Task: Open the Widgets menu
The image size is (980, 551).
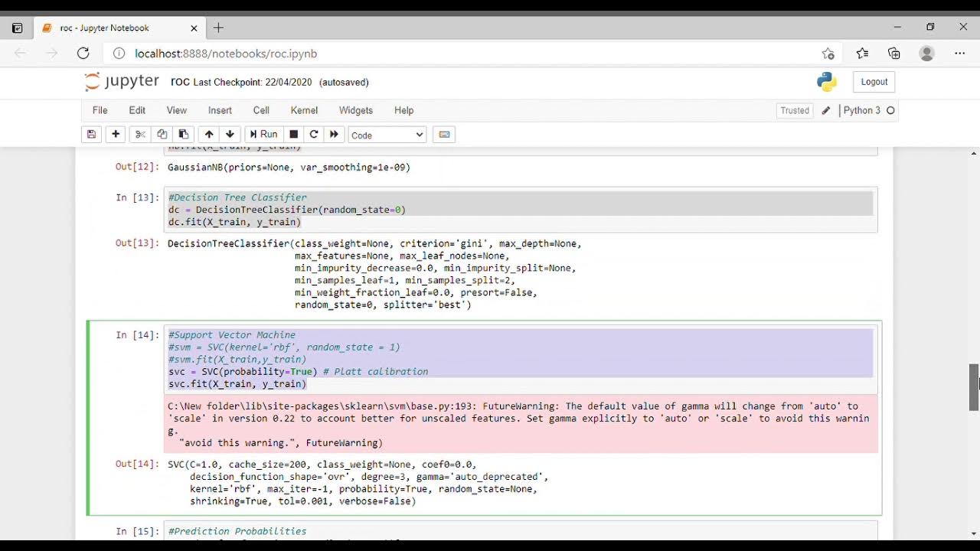Action: click(x=356, y=110)
